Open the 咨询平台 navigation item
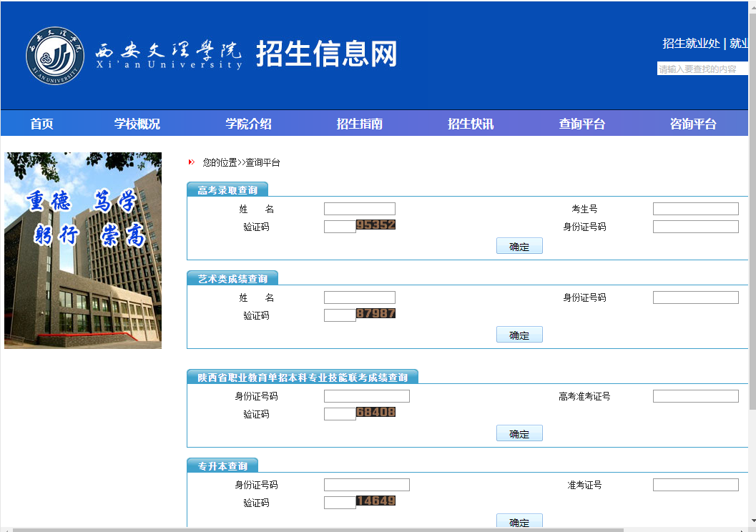 (x=693, y=124)
